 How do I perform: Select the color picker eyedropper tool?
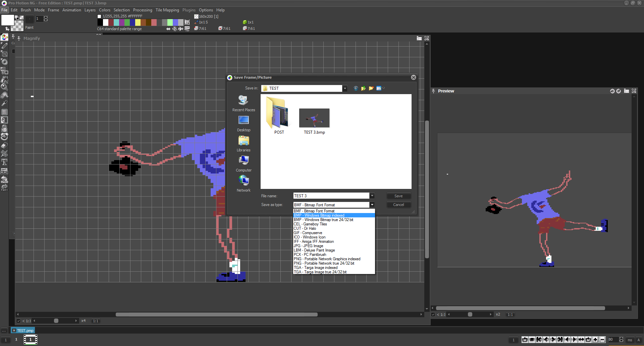[x=4, y=103]
